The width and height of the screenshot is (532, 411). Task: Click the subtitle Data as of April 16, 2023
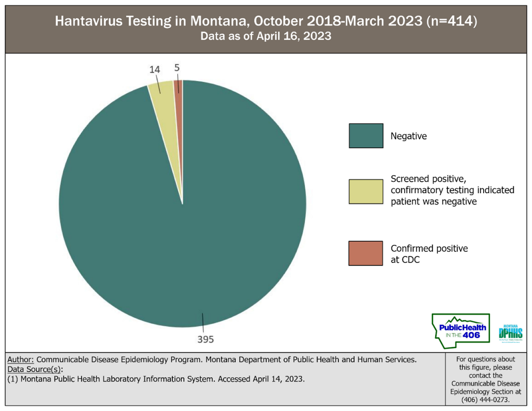coord(266,36)
